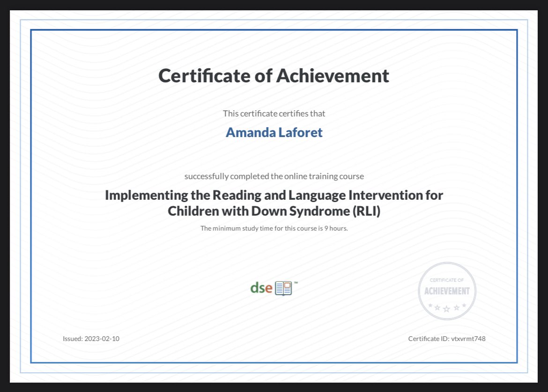Select the center filled star in the seal
548x392 pixels.
pyautogui.click(x=446, y=309)
